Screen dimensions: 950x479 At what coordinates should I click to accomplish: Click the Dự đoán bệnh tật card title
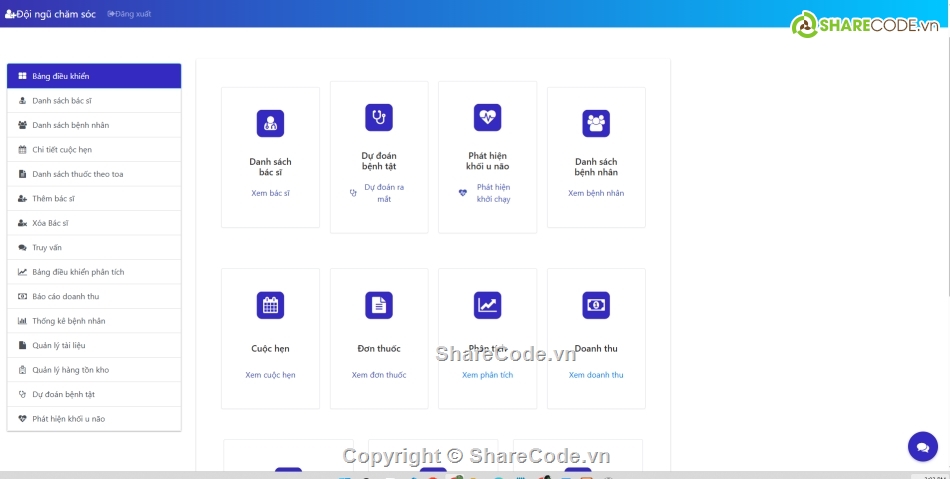379,160
